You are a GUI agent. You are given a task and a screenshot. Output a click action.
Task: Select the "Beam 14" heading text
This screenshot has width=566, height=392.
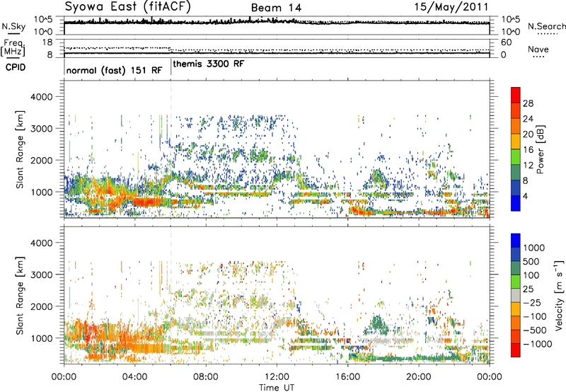point(276,8)
